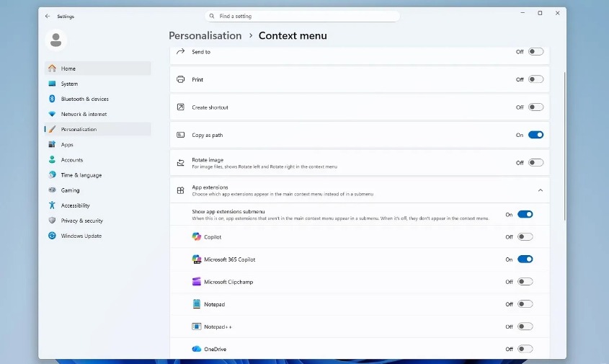Click the Accounts person icon
Screen dimensions: 609x364
[52, 160]
